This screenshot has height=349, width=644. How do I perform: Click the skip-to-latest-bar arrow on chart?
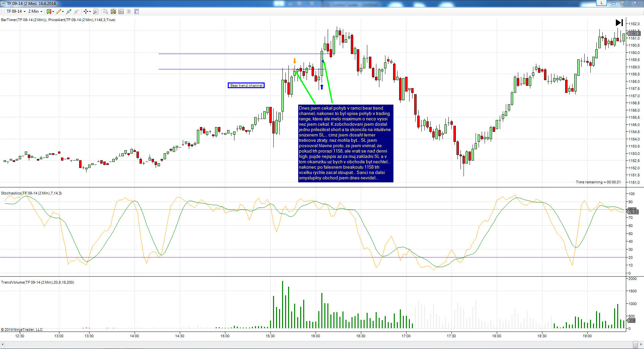(619, 22)
